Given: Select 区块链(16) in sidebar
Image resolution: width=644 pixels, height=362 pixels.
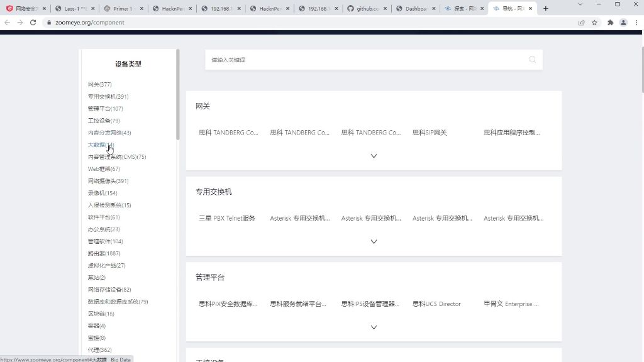Looking at the screenshot, I should (x=101, y=314).
